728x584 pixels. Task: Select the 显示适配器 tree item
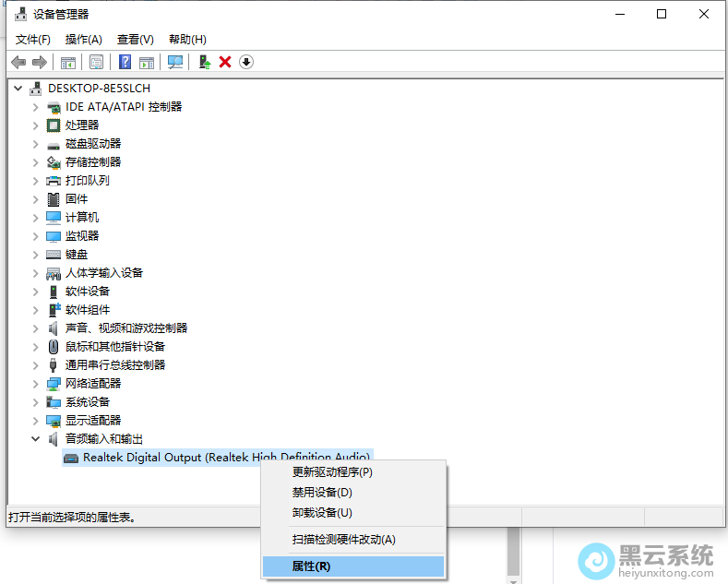click(92, 421)
